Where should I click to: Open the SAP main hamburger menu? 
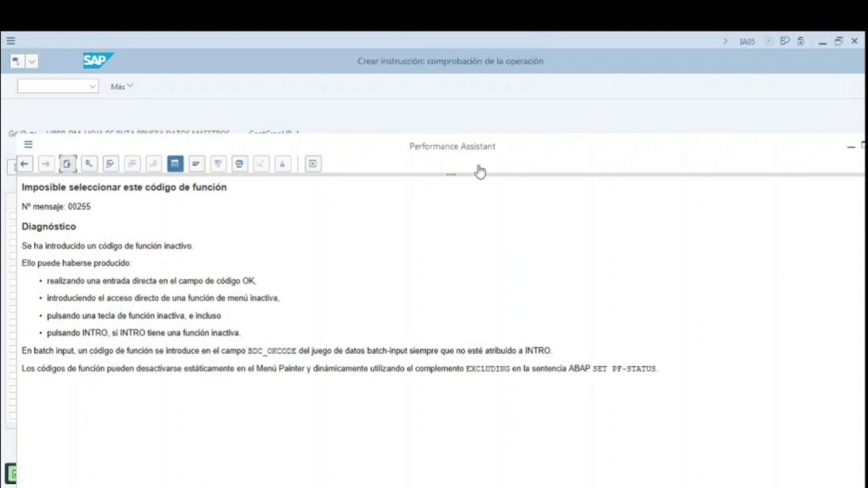(11, 41)
